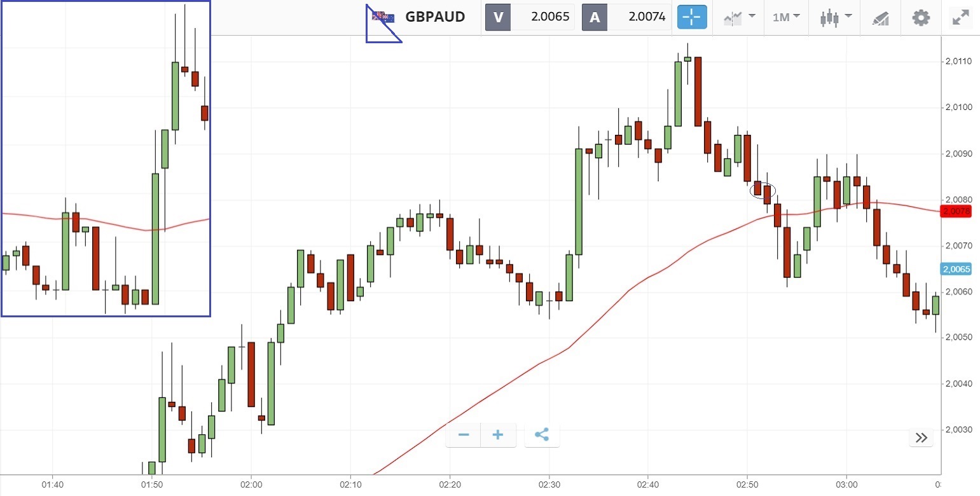Expand the 1M timeframe dropdown

(x=786, y=17)
